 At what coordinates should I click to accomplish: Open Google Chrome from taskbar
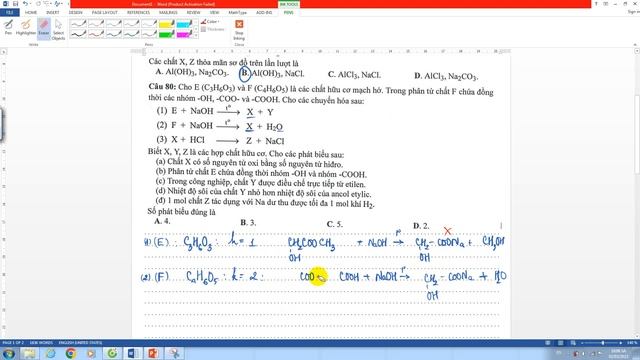coord(71,353)
